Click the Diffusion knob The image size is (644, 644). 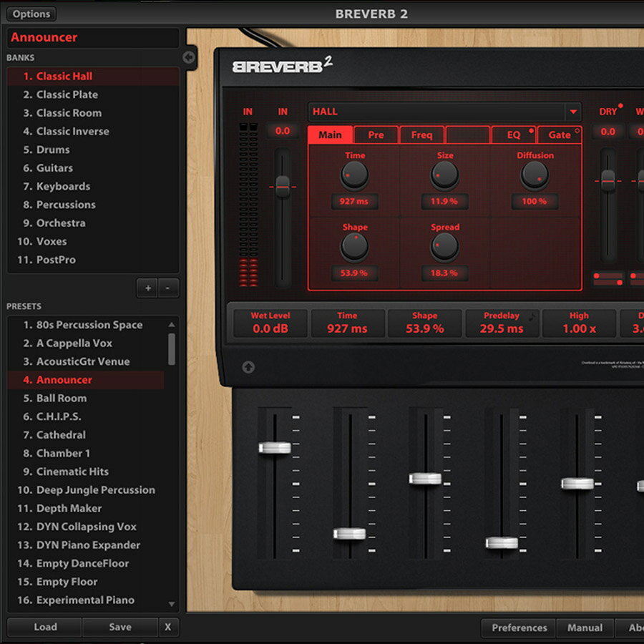tap(535, 175)
